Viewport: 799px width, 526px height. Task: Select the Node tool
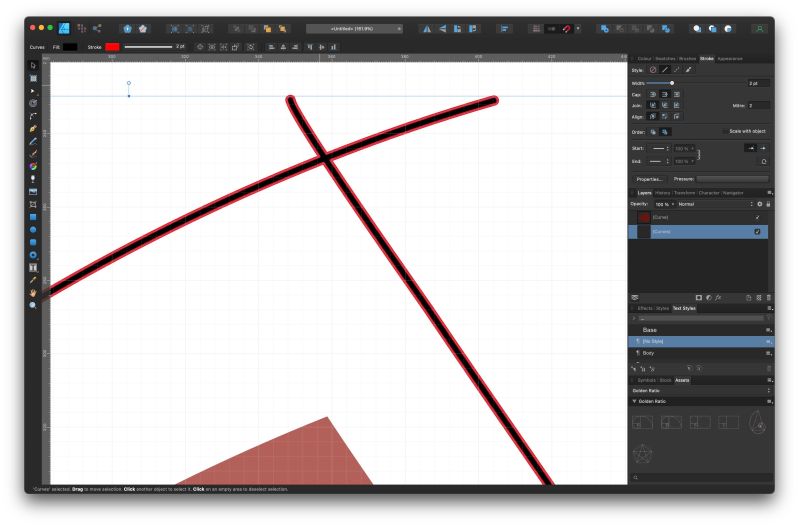pos(33,91)
